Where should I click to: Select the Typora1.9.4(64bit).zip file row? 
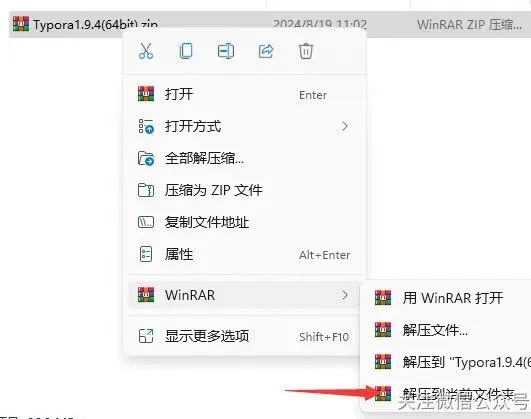(x=270, y=24)
